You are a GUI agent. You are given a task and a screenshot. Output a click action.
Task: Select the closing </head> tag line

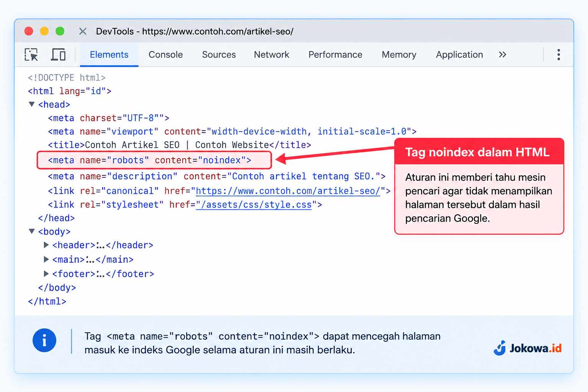[56, 218]
